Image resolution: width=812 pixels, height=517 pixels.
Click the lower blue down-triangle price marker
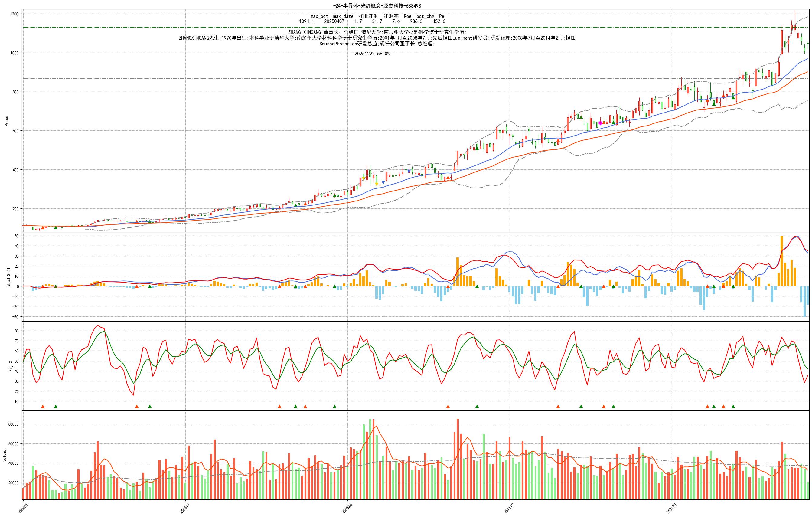coord(383,182)
